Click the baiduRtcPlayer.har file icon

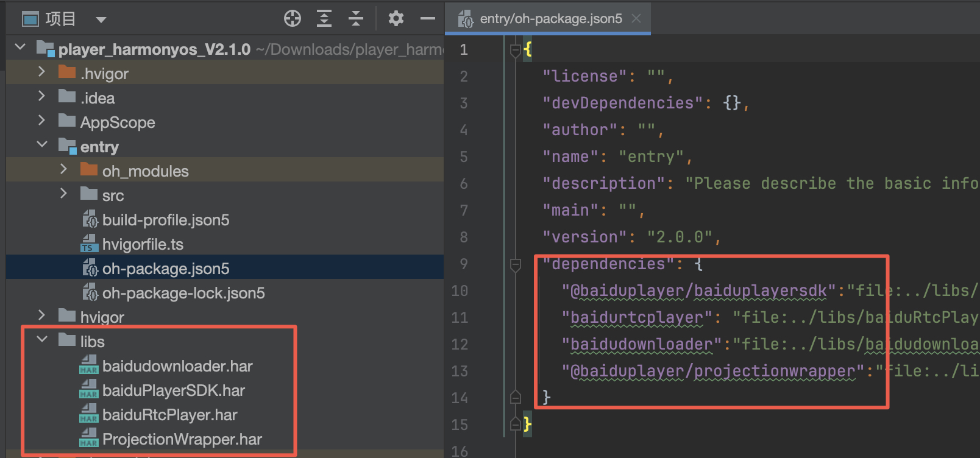click(89, 414)
